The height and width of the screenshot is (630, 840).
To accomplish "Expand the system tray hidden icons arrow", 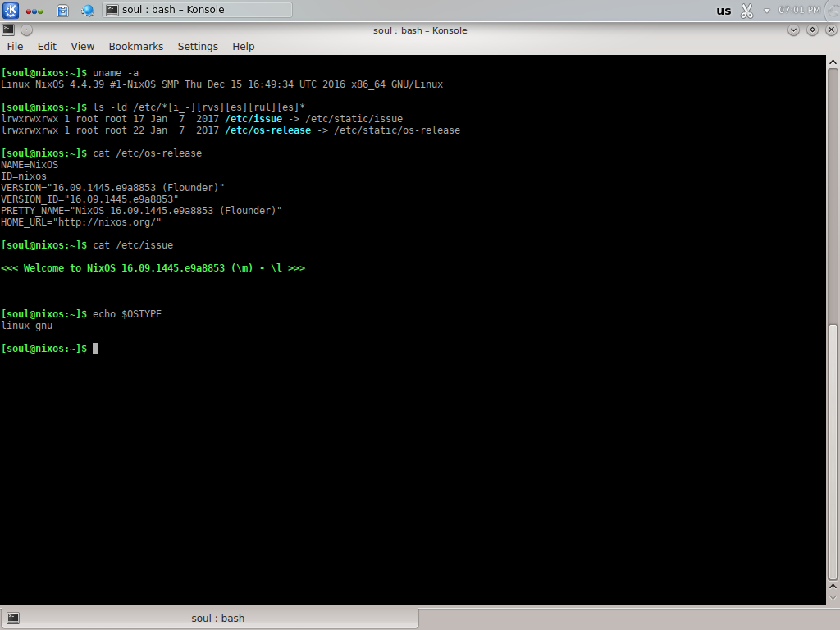I will [x=767, y=11].
